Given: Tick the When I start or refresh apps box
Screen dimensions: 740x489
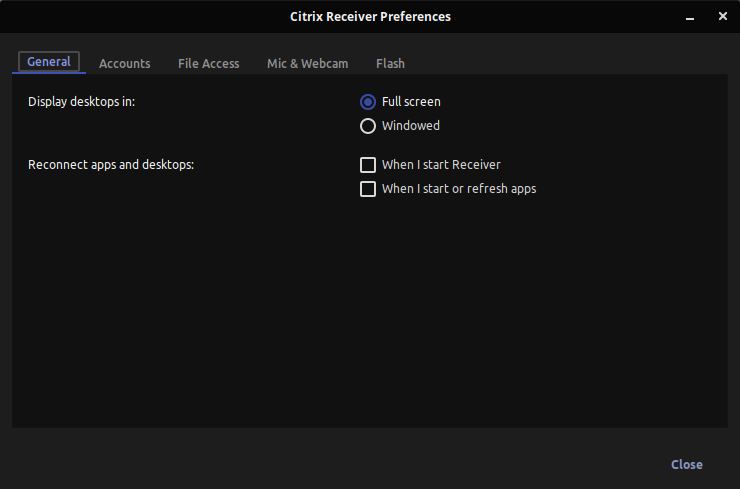Looking at the screenshot, I should coord(368,189).
